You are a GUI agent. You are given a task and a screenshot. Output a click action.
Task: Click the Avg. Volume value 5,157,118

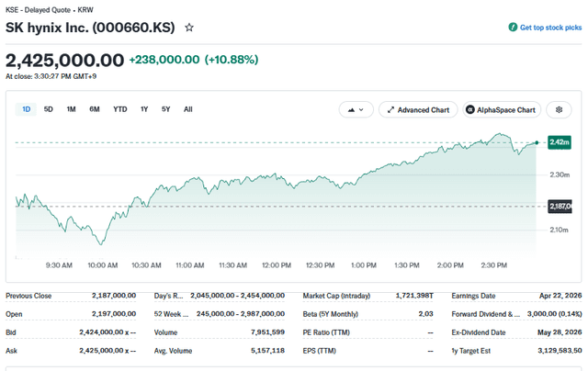click(267, 351)
